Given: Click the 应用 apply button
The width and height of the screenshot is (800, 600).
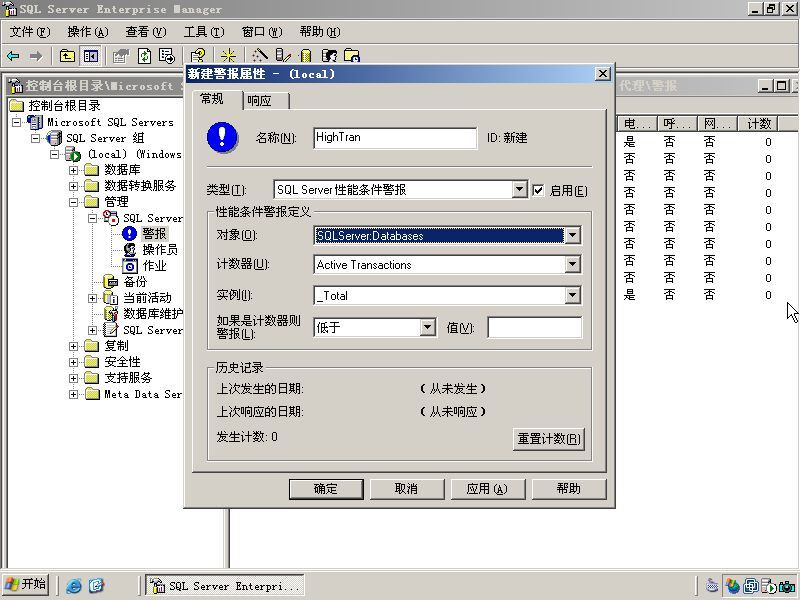Looking at the screenshot, I should 487,489.
